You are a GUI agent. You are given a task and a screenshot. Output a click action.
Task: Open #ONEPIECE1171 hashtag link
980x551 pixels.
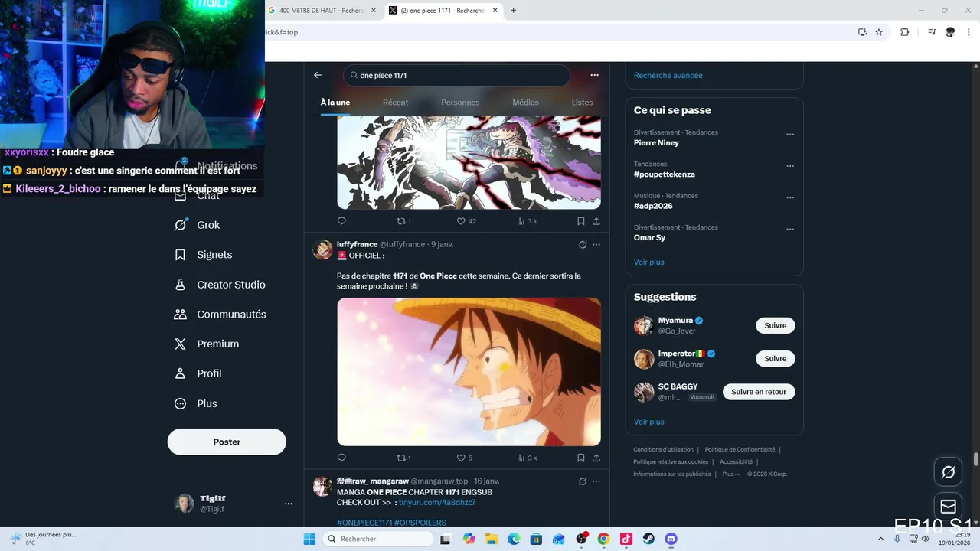point(364,523)
